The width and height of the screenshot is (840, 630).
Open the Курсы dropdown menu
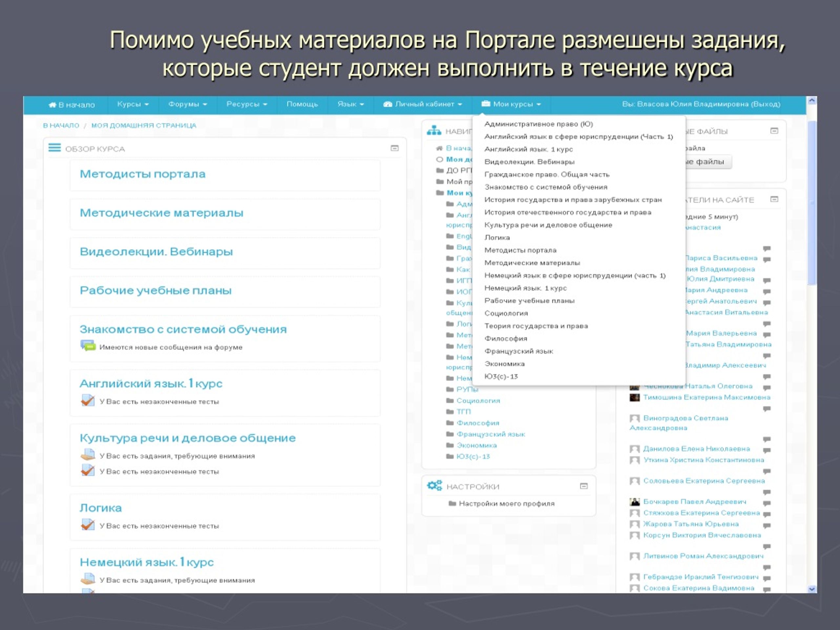tap(133, 104)
